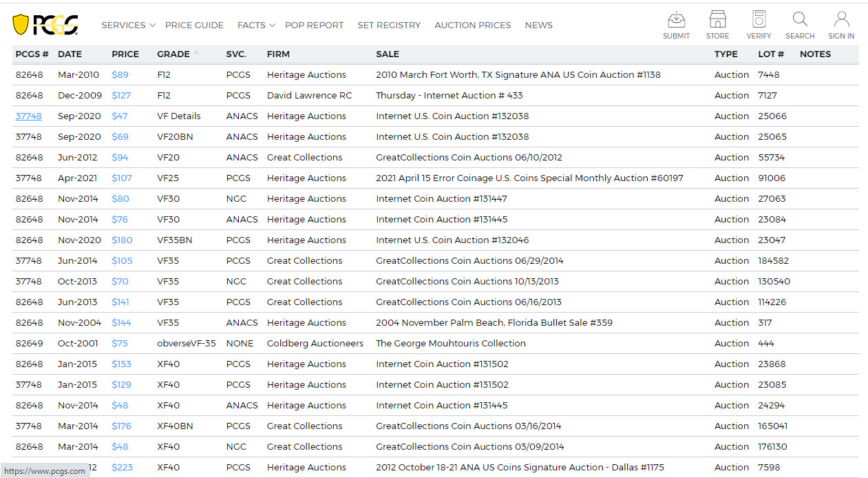Click the 37748 link in VF Details row
Screen dimensions: 868x478
point(28,116)
